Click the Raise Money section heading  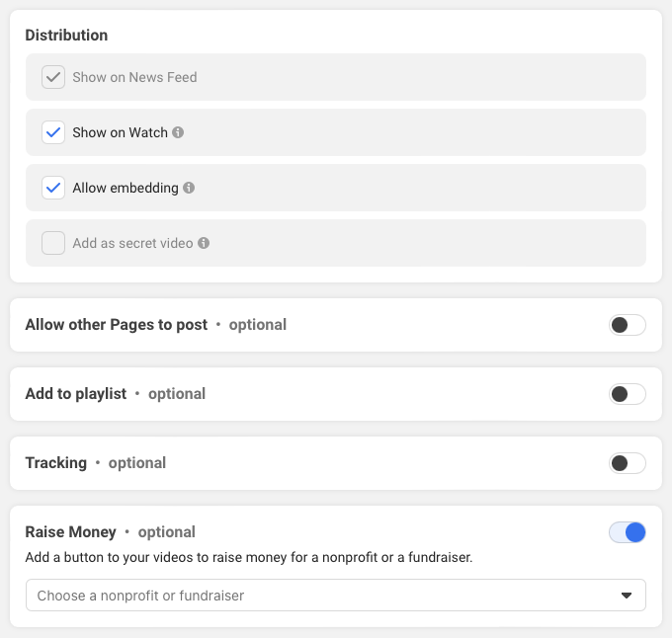point(71,532)
